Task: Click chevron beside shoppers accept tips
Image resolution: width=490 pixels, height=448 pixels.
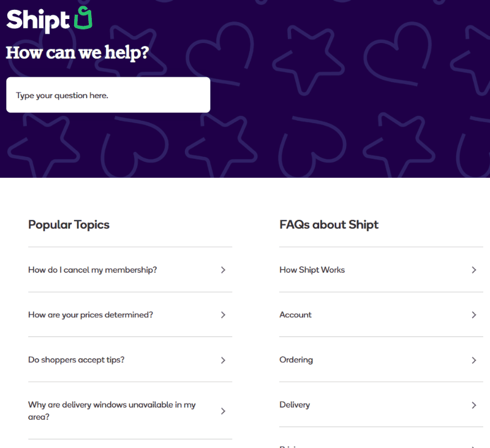Action: pos(224,360)
